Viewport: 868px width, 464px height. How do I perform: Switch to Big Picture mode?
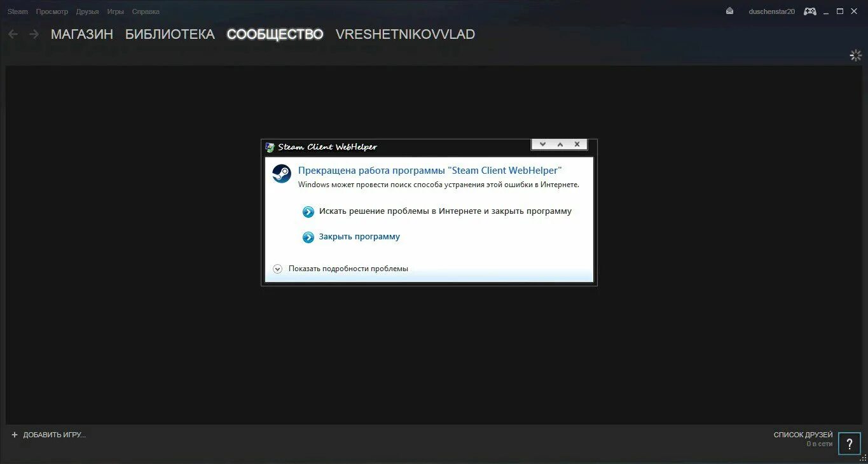810,11
